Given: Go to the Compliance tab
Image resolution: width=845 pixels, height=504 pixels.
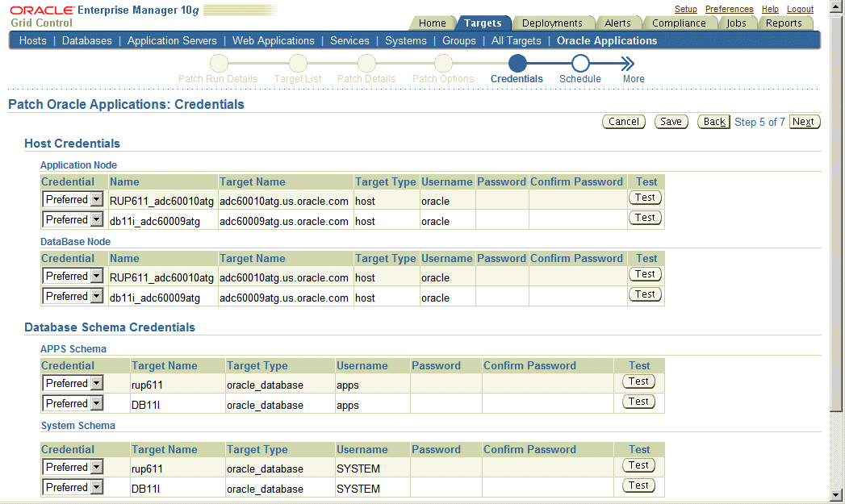Looking at the screenshot, I should [x=679, y=23].
